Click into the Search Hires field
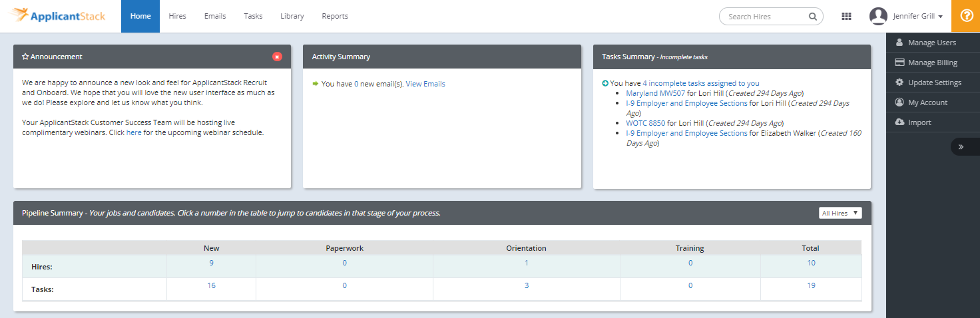The image size is (980, 318). tap(766, 17)
